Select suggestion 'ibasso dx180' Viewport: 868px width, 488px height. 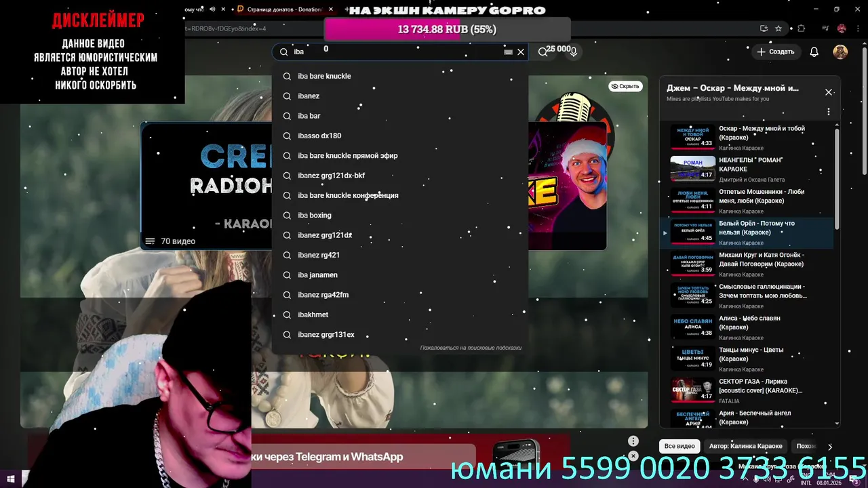[399, 136]
